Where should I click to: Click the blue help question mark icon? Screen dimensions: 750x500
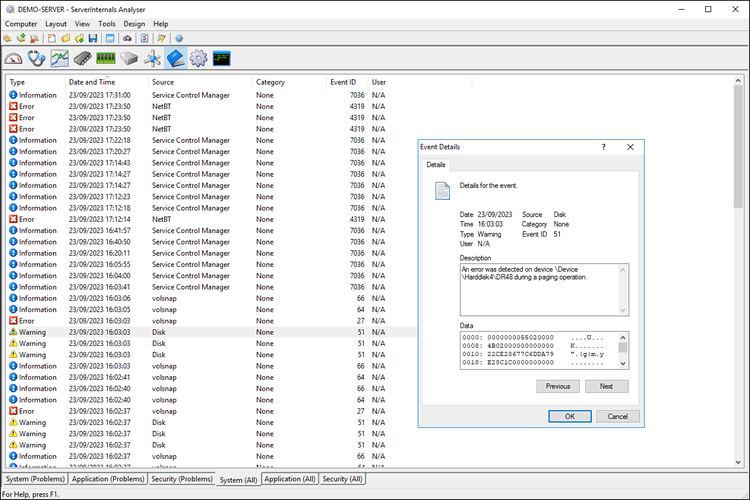click(x=179, y=38)
